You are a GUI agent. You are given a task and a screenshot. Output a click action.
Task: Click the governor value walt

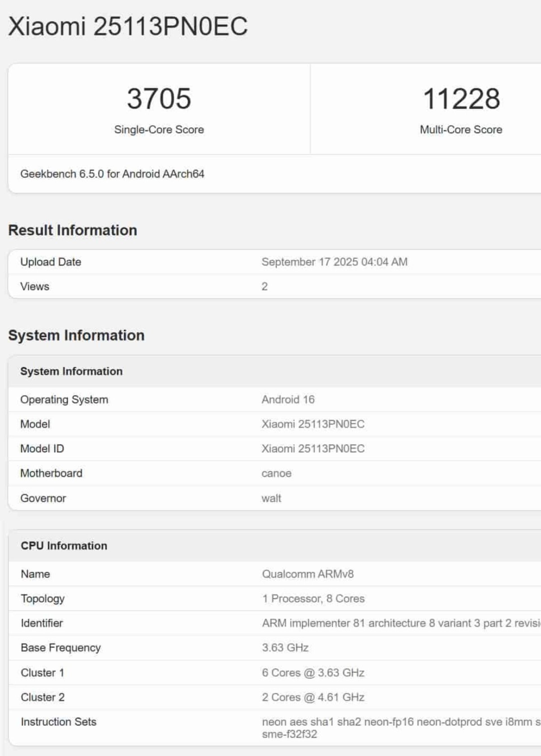point(271,498)
